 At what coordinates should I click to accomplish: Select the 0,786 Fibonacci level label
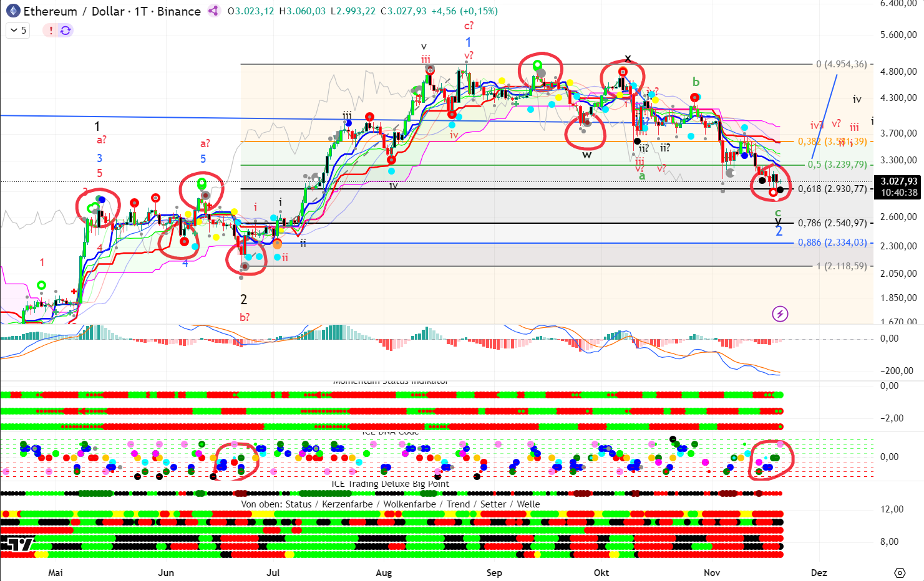(832, 223)
